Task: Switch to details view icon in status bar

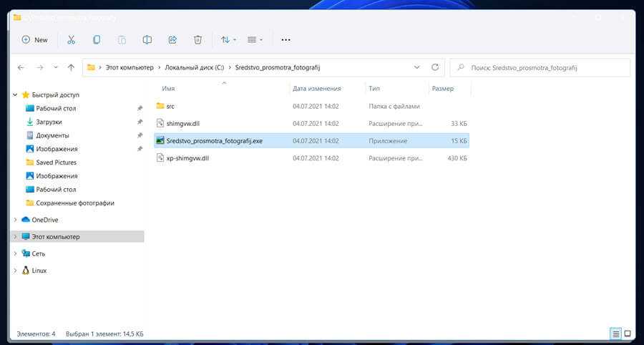Action: 615,334
